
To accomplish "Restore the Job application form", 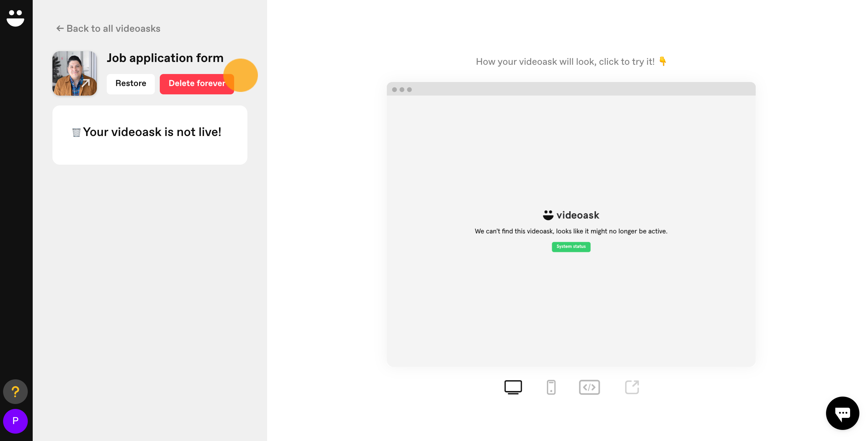I will coord(131,84).
